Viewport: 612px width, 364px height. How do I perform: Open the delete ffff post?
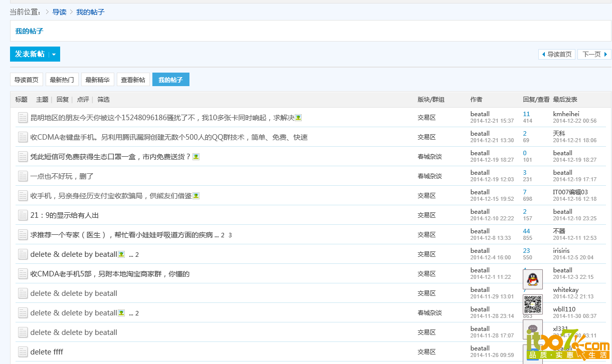click(47, 352)
